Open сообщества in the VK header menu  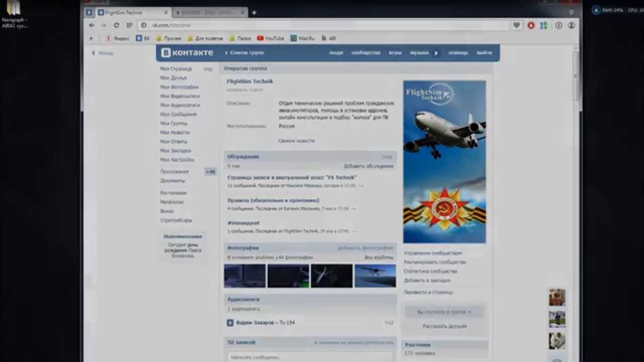[x=366, y=53]
